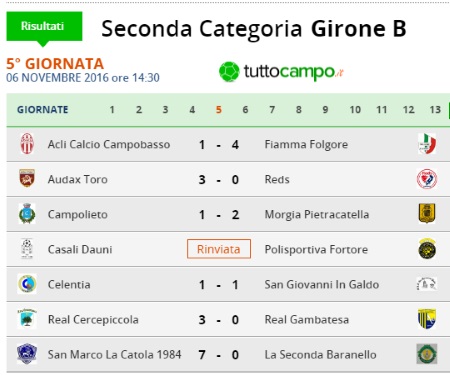Click the Morgia Pietracatella yellow crest
This screenshot has height=377, width=450.
click(427, 213)
